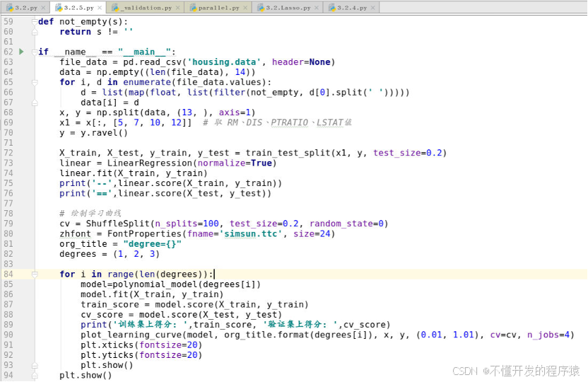Run the script from the line 62 gutter arrow
588x382 pixels.
[21, 52]
